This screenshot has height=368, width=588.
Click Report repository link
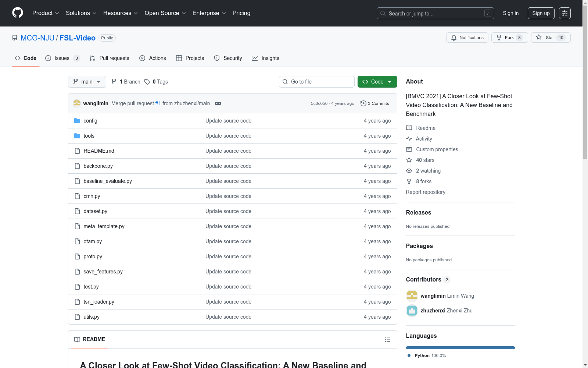click(x=426, y=192)
